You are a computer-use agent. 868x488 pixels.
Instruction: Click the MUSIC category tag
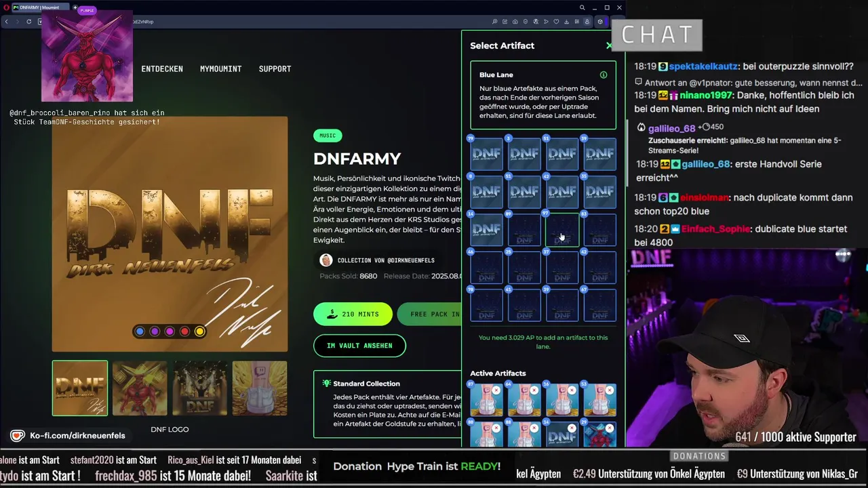(x=328, y=136)
